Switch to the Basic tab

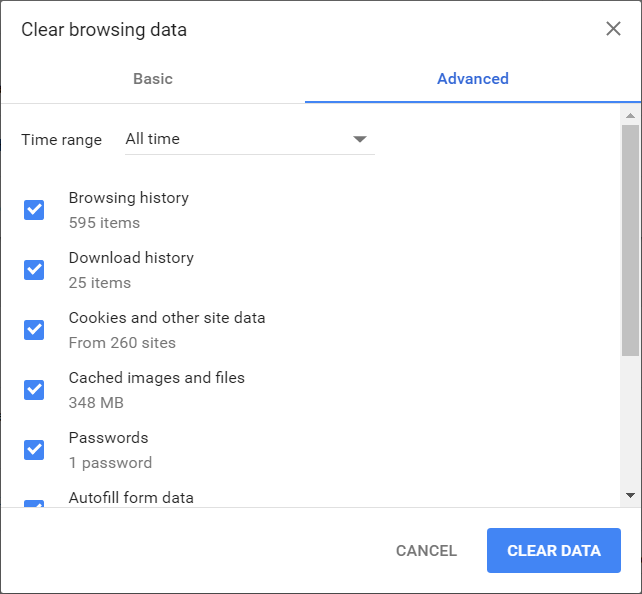click(153, 79)
